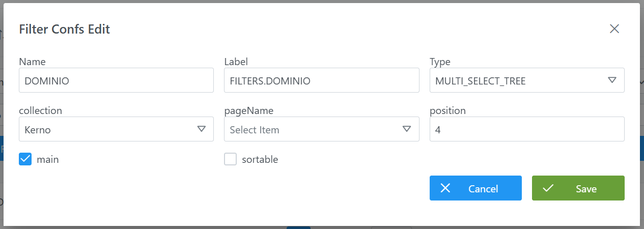644x229 pixels.
Task: Select the position field showing 4
Action: click(x=527, y=129)
